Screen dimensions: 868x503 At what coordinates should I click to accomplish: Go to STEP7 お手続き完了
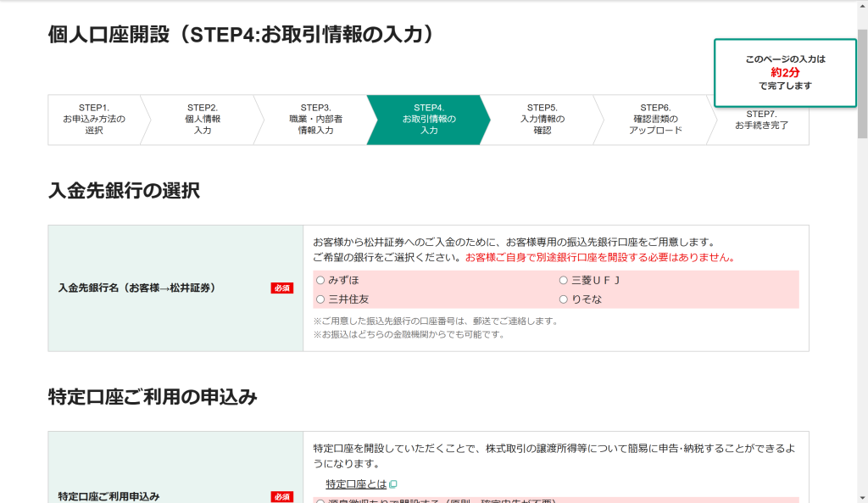tap(761, 120)
